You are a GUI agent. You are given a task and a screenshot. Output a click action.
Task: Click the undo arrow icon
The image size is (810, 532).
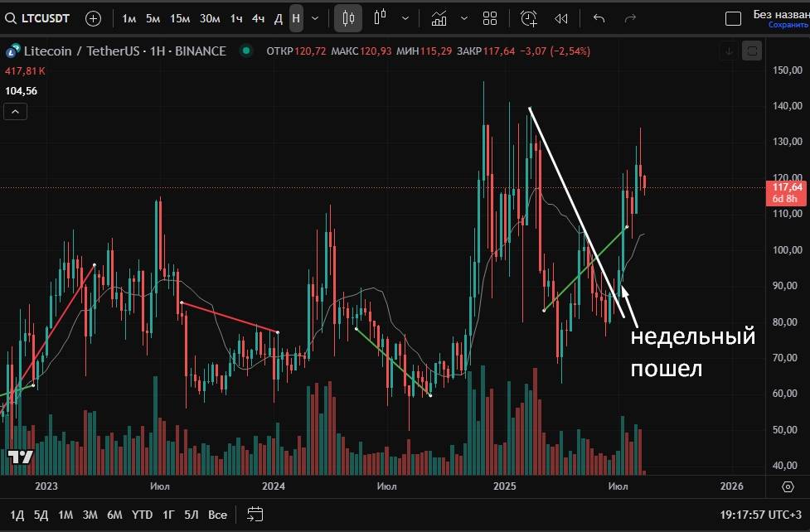[599, 18]
